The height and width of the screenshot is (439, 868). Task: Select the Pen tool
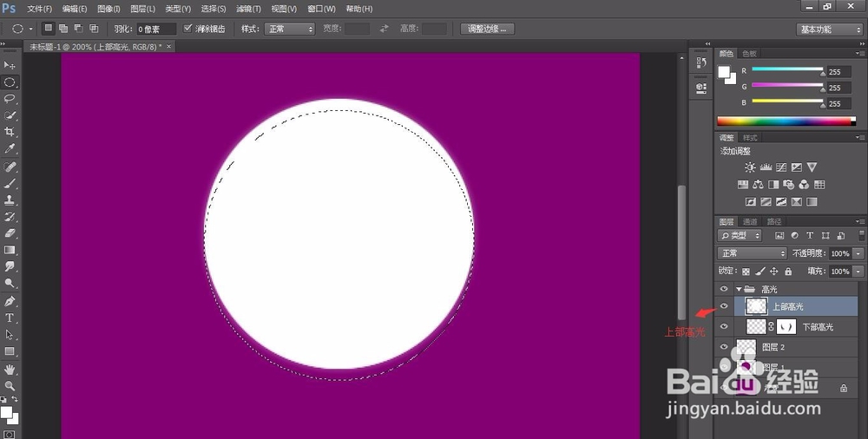10,301
